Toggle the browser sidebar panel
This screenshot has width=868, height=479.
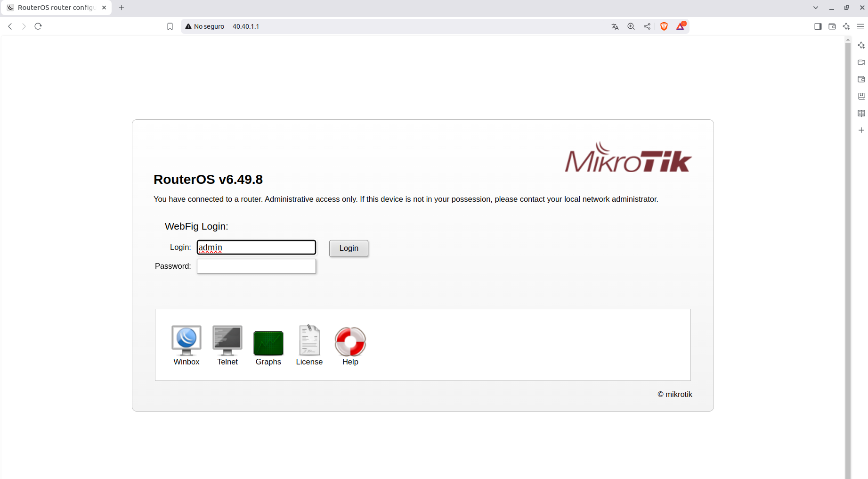click(818, 26)
